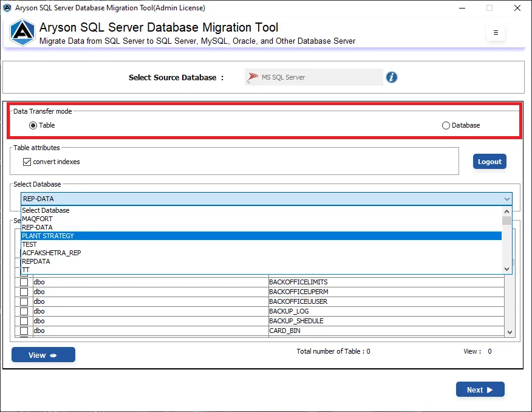Click the dropdown list scrollbar thumb
The width and height of the screenshot is (532, 412).
[x=507, y=221]
